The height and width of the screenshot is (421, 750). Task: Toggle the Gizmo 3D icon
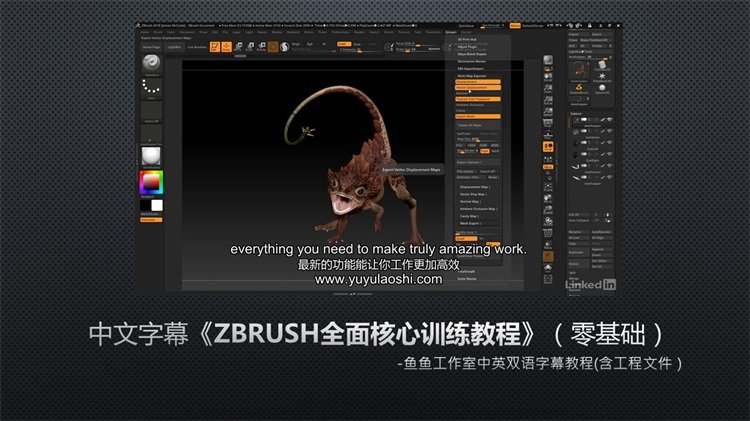tap(273, 46)
